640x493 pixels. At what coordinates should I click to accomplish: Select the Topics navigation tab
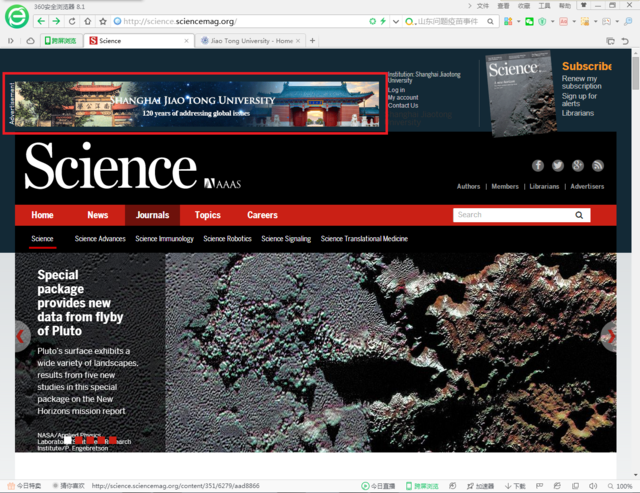click(207, 215)
